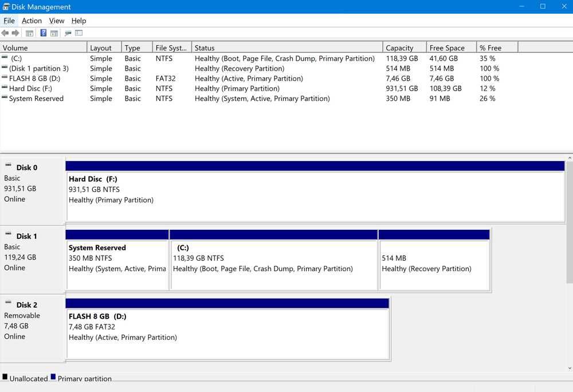Select the FLASH 8 GB (D:) partition block
Image resolution: width=573 pixels, height=392 pixels.
point(227,329)
